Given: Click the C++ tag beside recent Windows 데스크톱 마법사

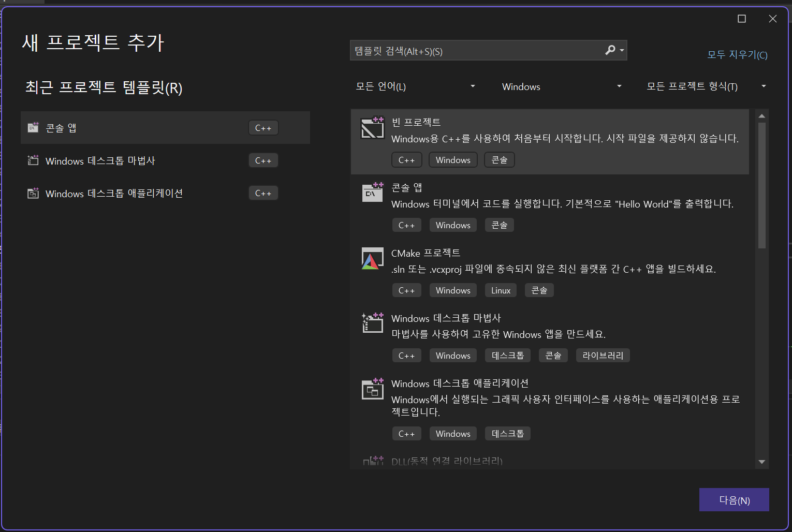Looking at the screenshot, I should (x=263, y=160).
